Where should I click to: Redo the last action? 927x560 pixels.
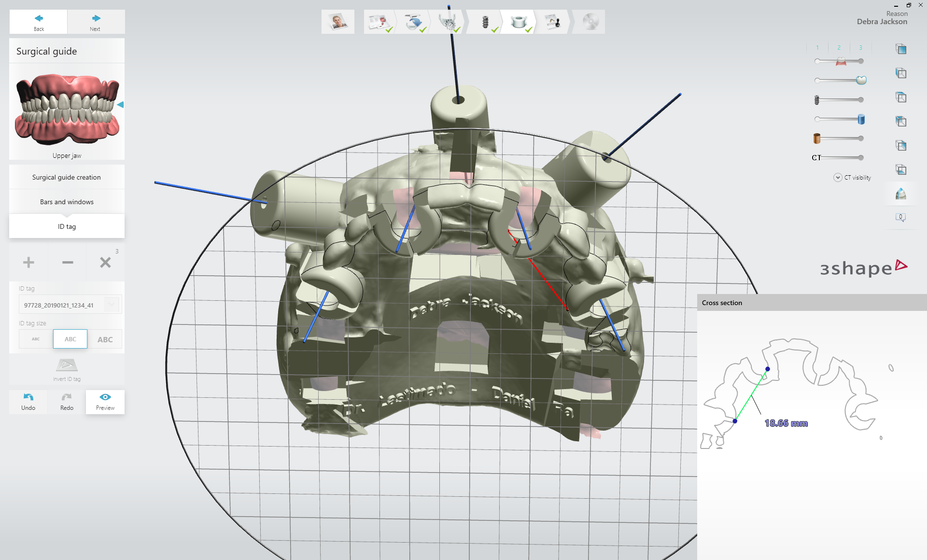point(67,402)
